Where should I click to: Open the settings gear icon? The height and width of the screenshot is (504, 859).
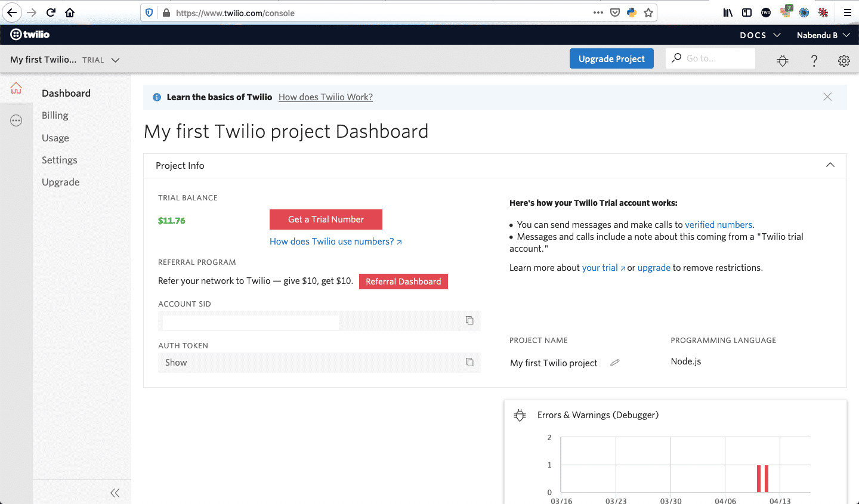pos(843,60)
